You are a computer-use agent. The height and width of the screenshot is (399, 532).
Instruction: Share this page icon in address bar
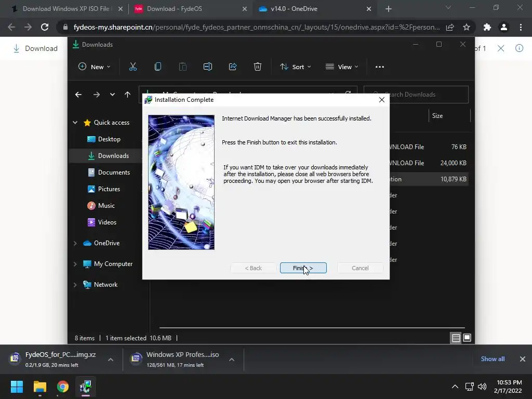click(x=450, y=27)
